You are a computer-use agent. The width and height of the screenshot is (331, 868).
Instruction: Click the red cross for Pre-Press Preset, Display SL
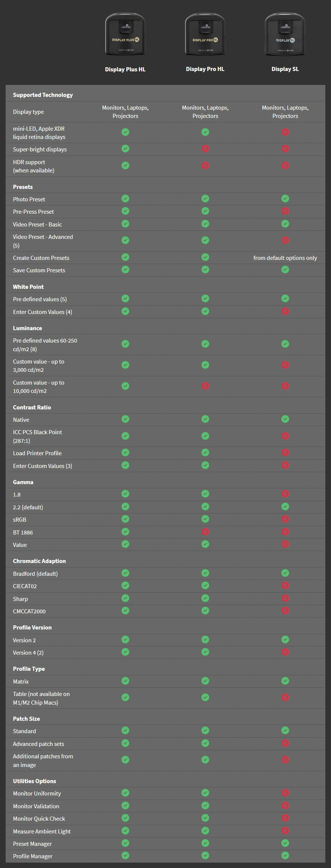[x=285, y=211]
